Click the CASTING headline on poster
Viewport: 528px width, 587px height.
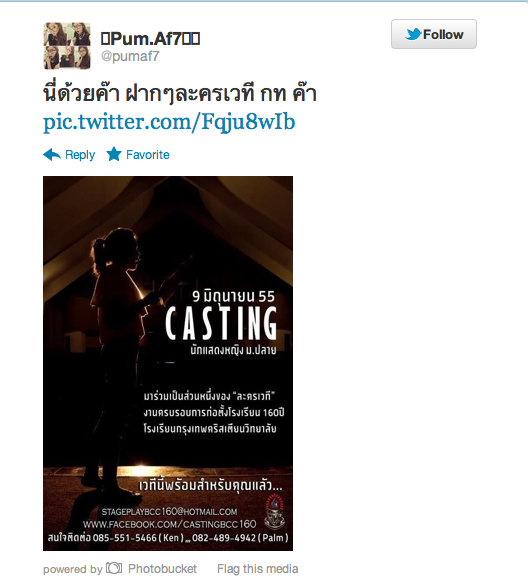click(221, 323)
